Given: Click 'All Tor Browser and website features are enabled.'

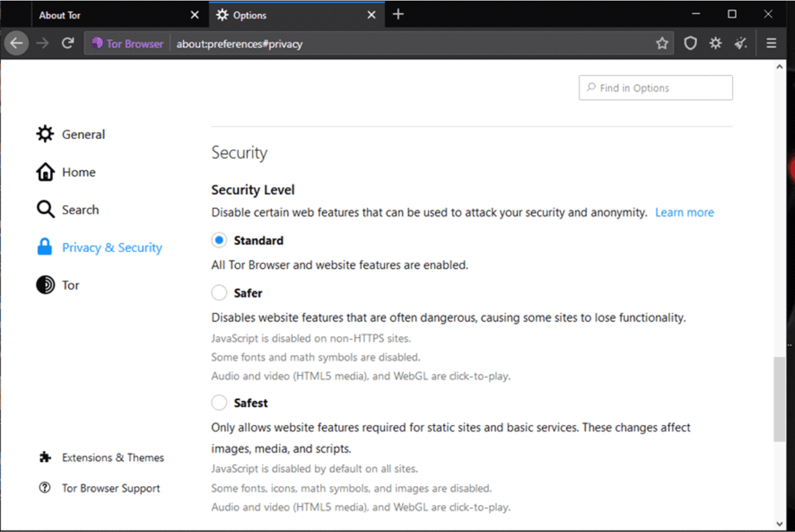Looking at the screenshot, I should coord(339,265).
